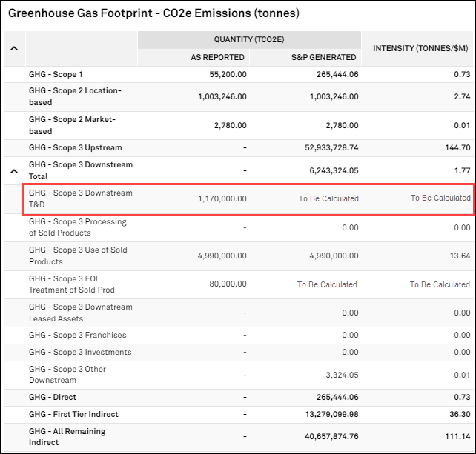Select Scope 3 Processing of Sold Products row
476x454 pixels.
click(x=78, y=227)
